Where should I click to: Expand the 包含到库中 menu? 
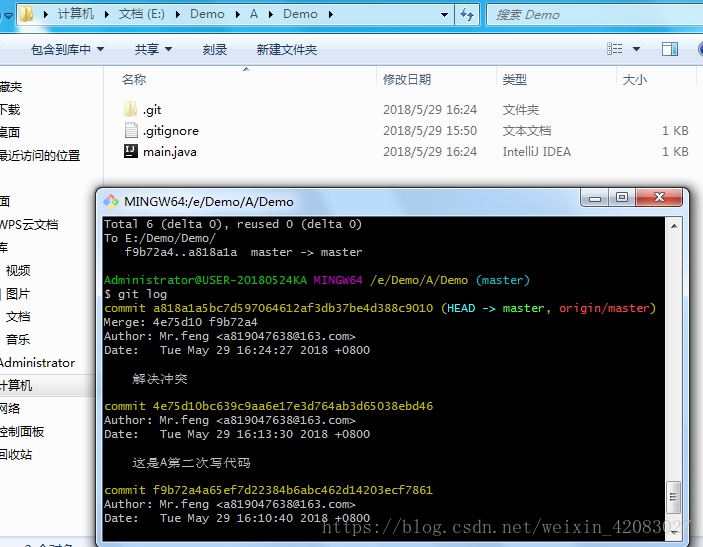[67, 49]
